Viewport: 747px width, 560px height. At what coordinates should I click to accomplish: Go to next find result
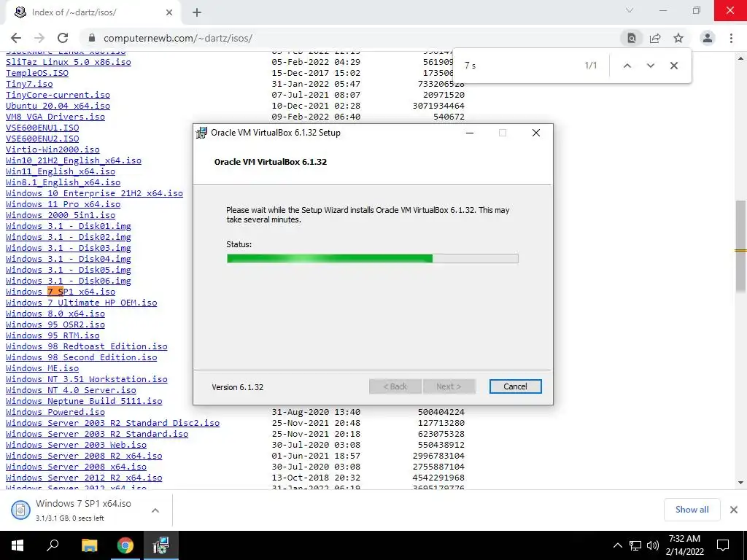651,66
